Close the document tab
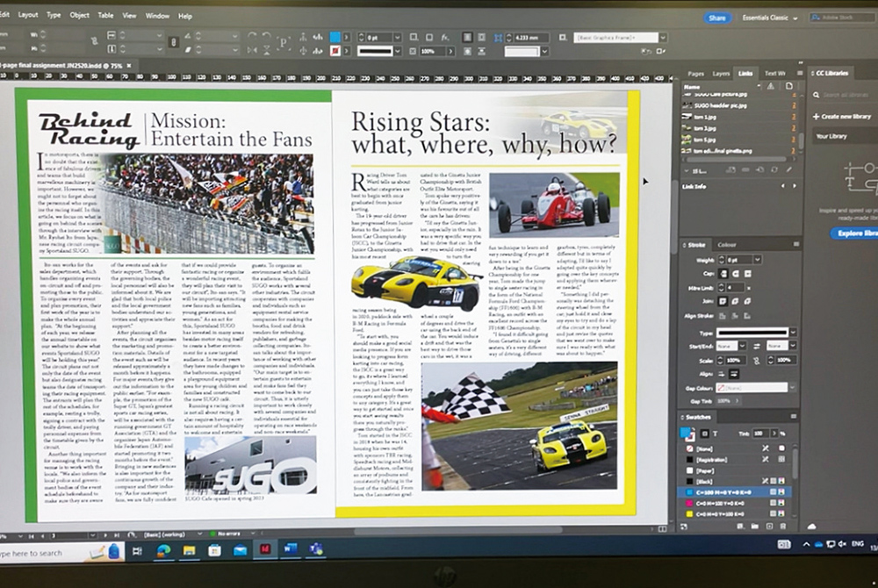This screenshot has height=588, width=878. tap(129, 66)
